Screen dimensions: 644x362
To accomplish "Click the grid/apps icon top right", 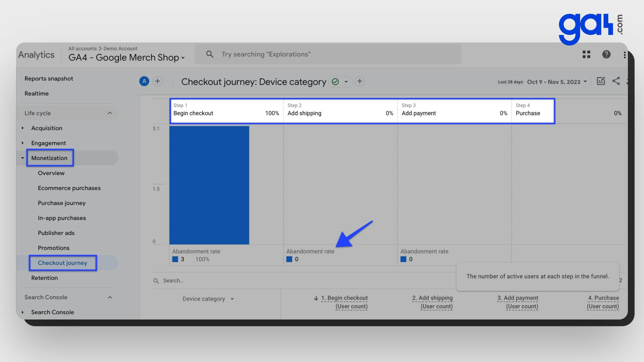I will 586,54.
